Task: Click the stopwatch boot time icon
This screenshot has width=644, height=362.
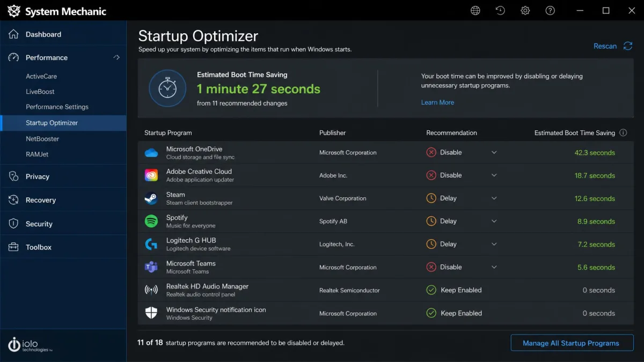Action: 167,88
